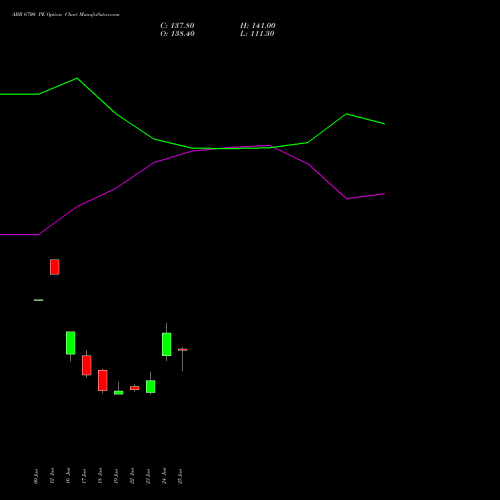Image resolution: width=500 pixels, height=500 pixels.
Task: Click the 22 Jun date label
Action: tap(132, 476)
